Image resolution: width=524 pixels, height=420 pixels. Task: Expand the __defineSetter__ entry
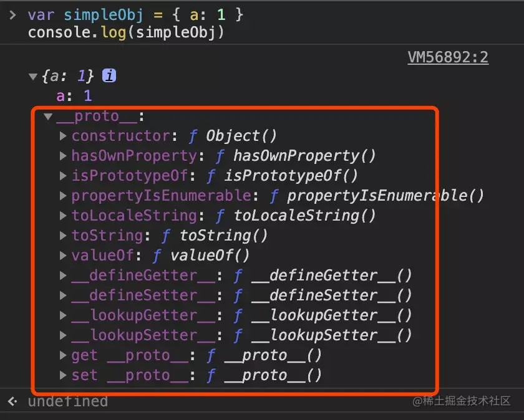point(63,295)
